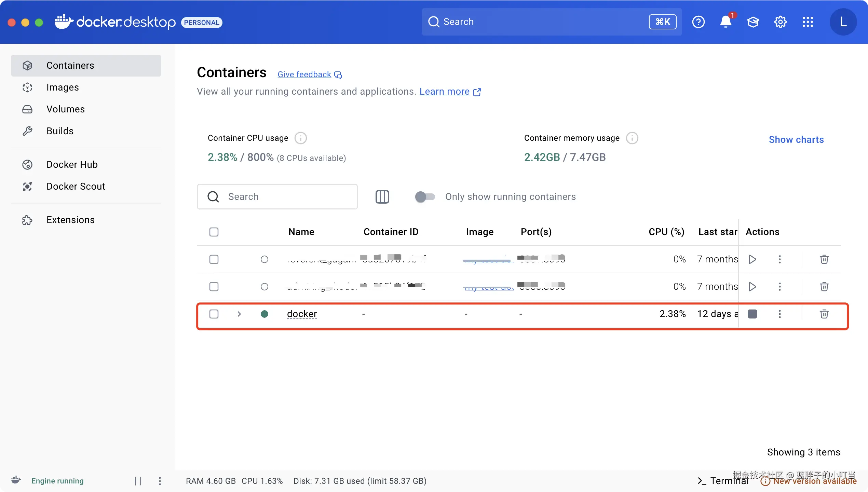
Task: Open the Learning center graduation cap icon
Action: (x=753, y=22)
